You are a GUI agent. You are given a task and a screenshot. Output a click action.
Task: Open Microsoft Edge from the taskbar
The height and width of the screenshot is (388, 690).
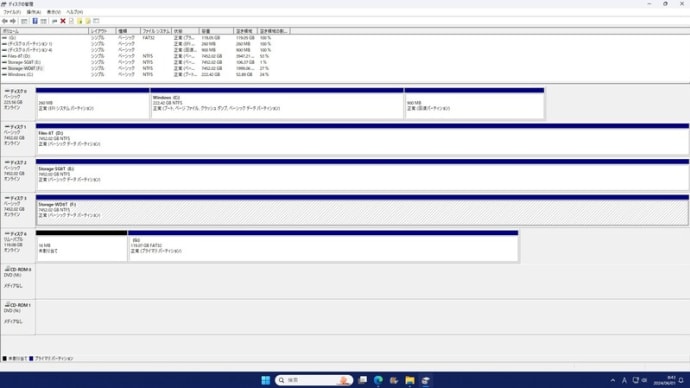[x=378, y=380]
